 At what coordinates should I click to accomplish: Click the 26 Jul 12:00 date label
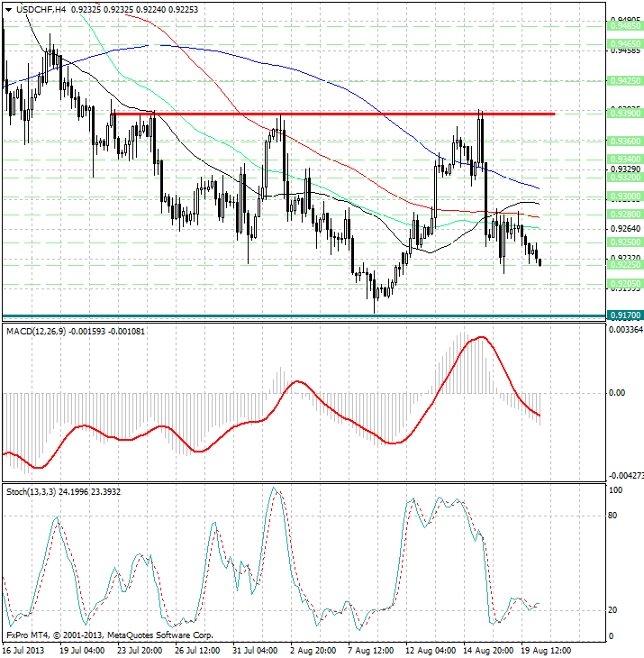point(197,651)
